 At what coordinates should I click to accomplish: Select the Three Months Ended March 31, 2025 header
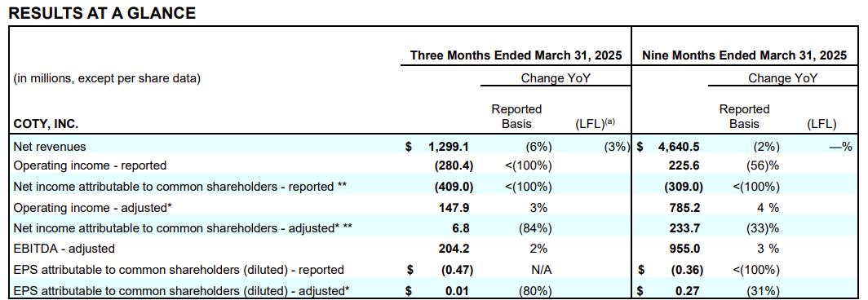(516, 55)
